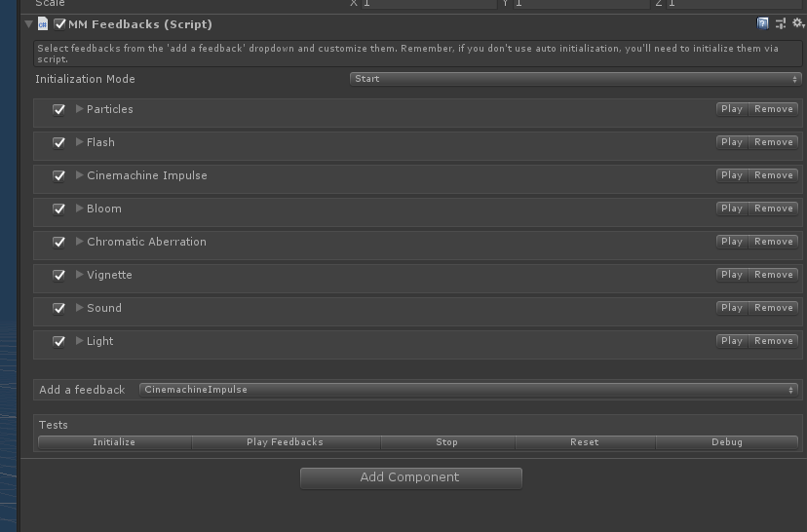This screenshot has height=532, width=807.
Task: Open the Initialization Mode dropdown
Action: [x=575, y=79]
